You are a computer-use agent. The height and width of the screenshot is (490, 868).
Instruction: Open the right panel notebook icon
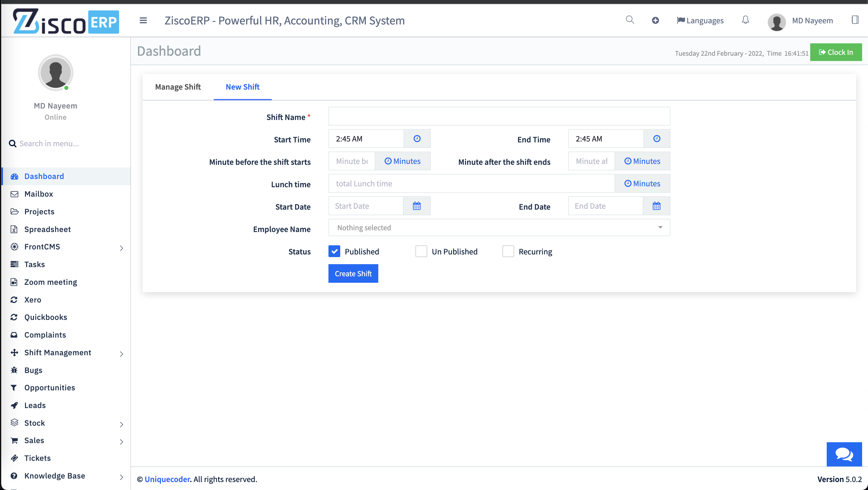pos(855,20)
